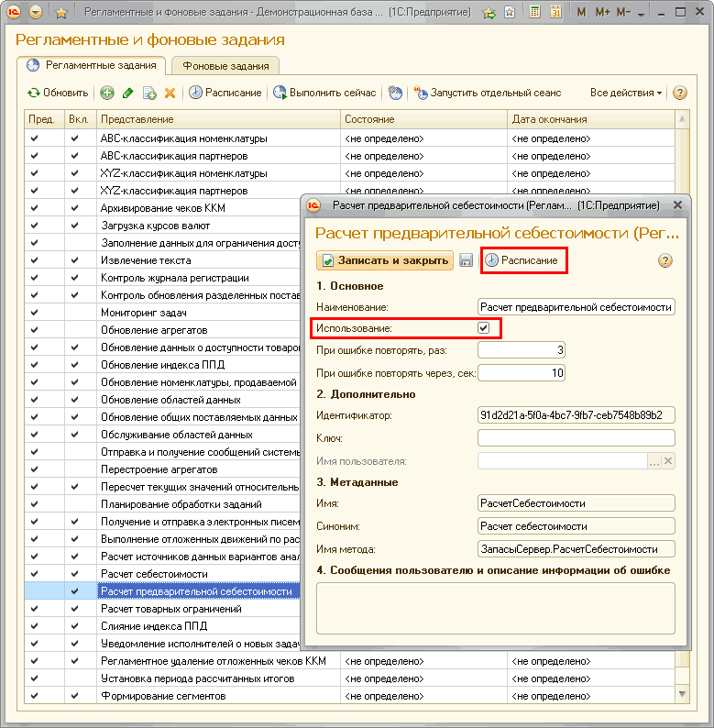Viewport: 714px width, 728px height.
Task: Open main menu arrow next to 1C logo
Action: coord(36,13)
